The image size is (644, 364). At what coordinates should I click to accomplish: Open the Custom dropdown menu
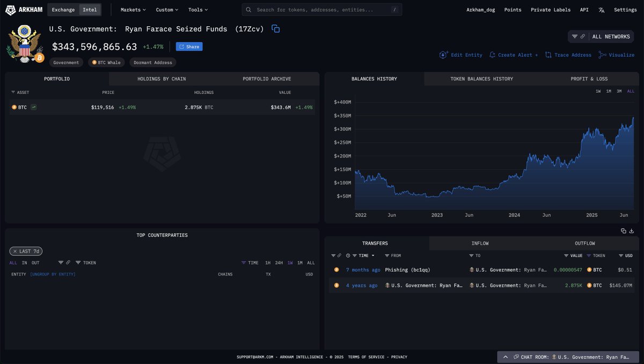pos(167,10)
